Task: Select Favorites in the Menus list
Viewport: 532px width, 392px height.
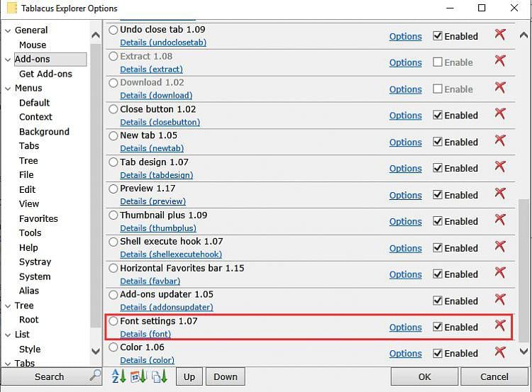Action: click(x=38, y=219)
